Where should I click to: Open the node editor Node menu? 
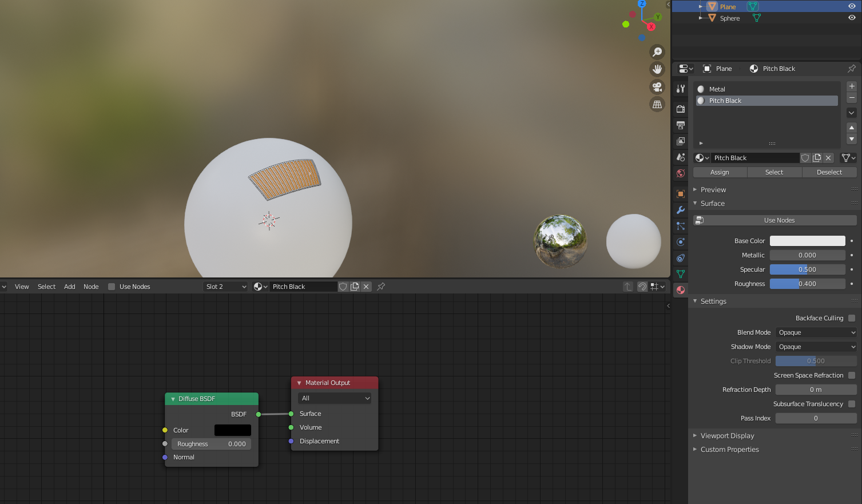(x=91, y=287)
